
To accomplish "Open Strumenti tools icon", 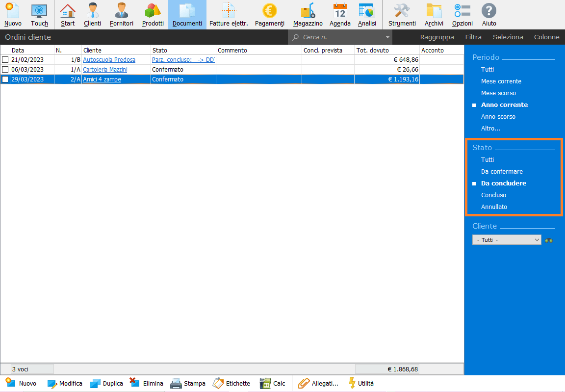I will 402,15.
